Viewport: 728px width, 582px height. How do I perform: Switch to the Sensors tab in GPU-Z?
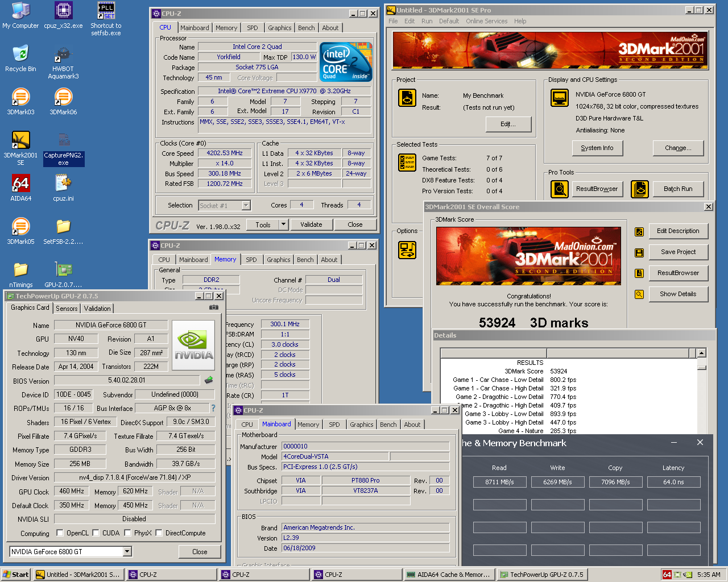67,309
